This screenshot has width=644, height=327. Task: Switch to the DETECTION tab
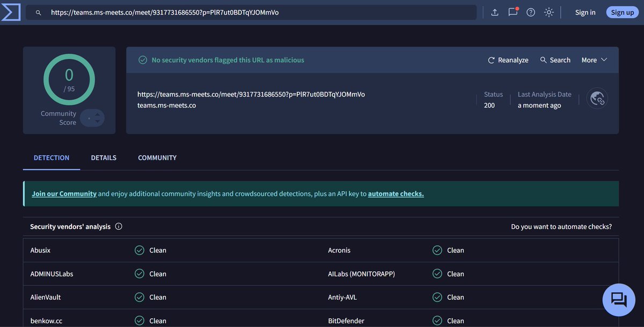pos(52,158)
